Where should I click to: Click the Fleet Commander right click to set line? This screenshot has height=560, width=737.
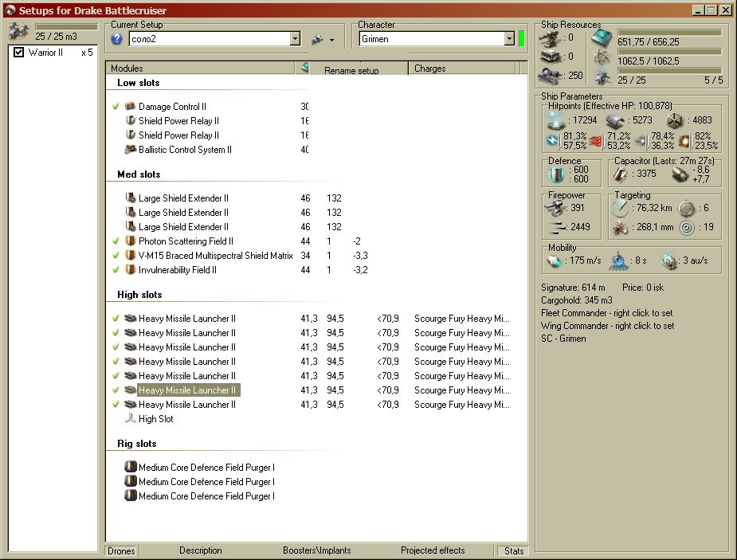click(x=607, y=313)
